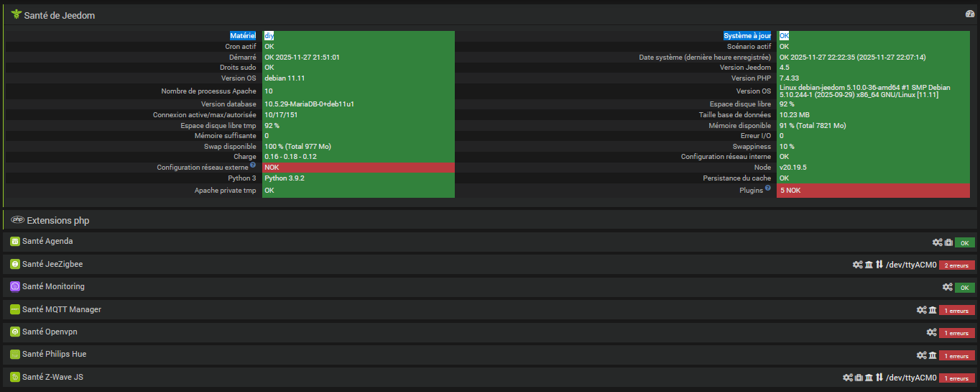Image resolution: width=980 pixels, height=392 pixels.
Task: Click the medkit icon in Santé Z-Wave JS row
Action: point(859,378)
